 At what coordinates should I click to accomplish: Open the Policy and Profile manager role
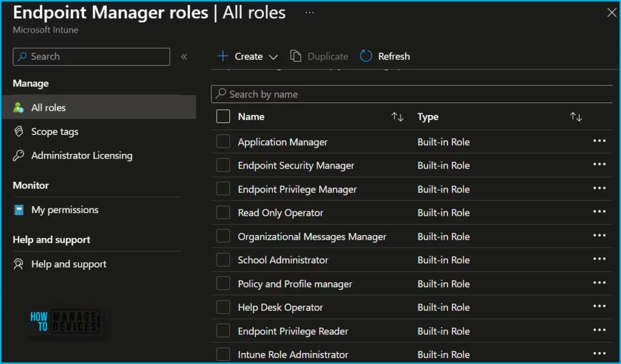click(295, 283)
